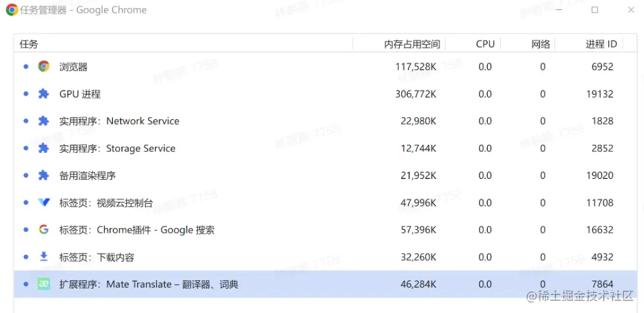
Task: Click the puzzle icon beside Storage Service
Action: point(44,148)
